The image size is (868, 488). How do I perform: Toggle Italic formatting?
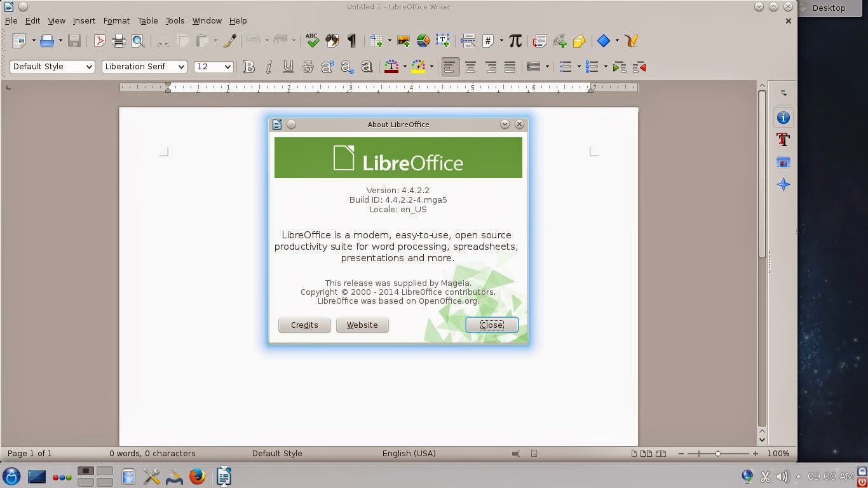pyautogui.click(x=269, y=67)
